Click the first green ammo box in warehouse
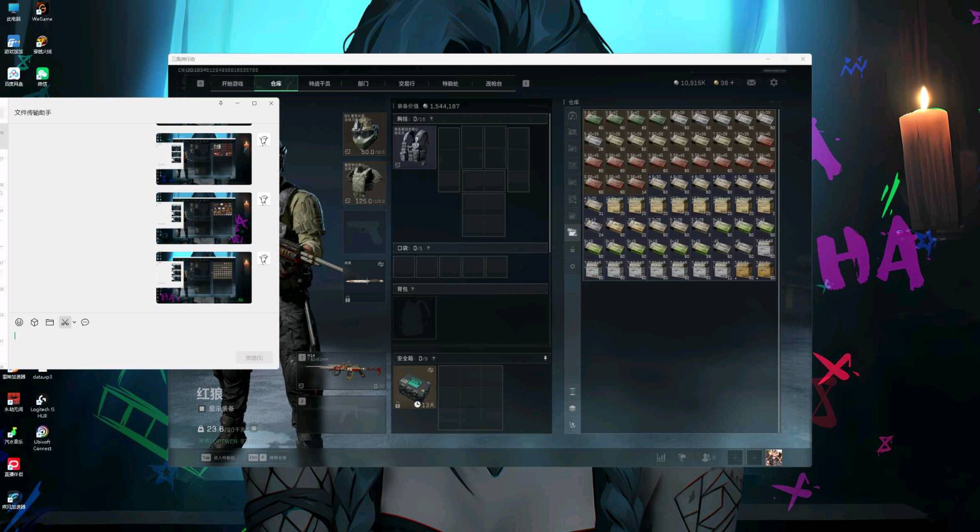The height and width of the screenshot is (532, 980). (x=594, y=120)
